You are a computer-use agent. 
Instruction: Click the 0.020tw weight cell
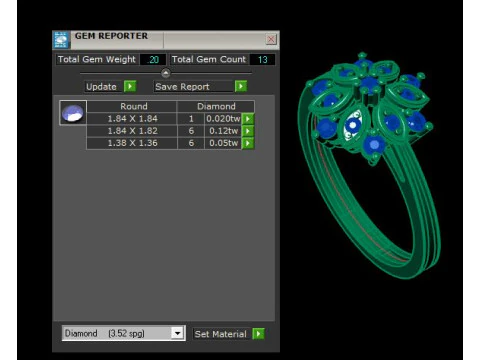click(x=223, y=119)
